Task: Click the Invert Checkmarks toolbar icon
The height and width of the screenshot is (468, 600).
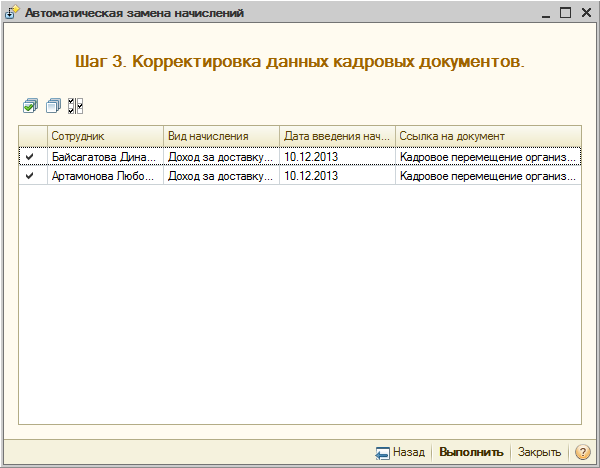Action: click(x=76, y=105)
